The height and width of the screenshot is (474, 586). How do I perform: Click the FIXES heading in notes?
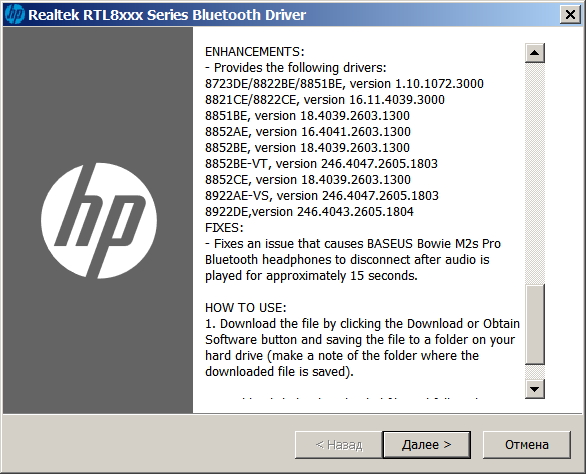point(224,228)
